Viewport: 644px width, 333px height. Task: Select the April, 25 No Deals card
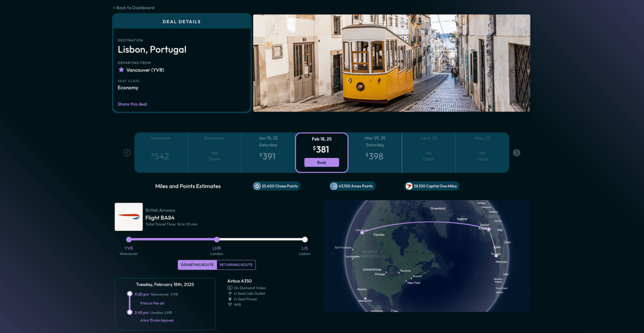tap(429, 153)
